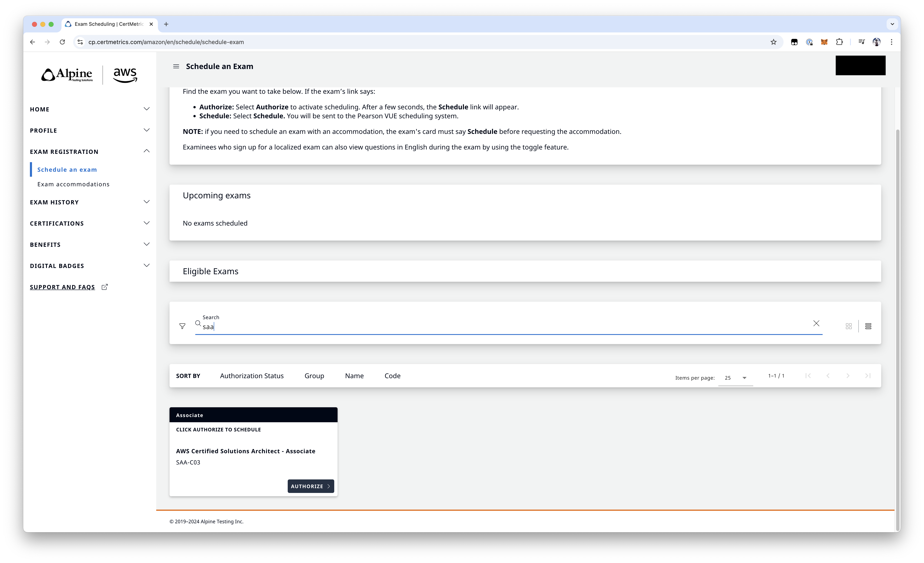Click the search magnifier icon
Screen dimensions: 924x563
198,323
